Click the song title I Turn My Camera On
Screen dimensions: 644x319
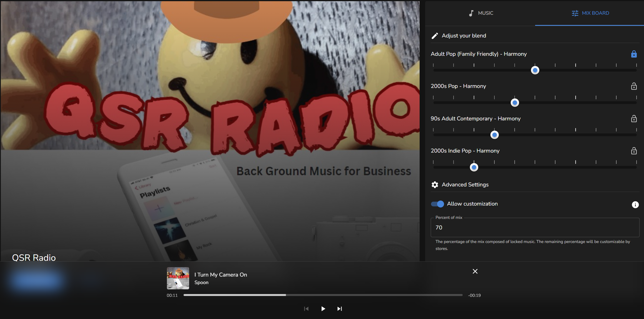220,275
